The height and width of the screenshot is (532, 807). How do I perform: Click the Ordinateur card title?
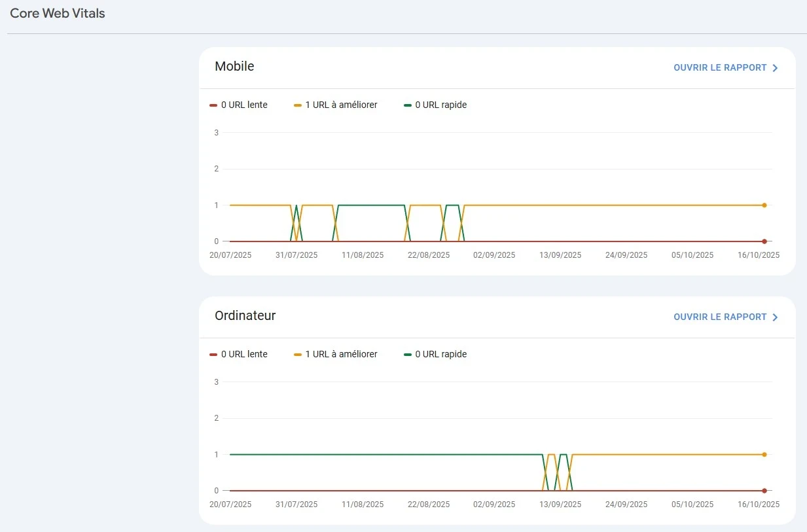(245, 315)
